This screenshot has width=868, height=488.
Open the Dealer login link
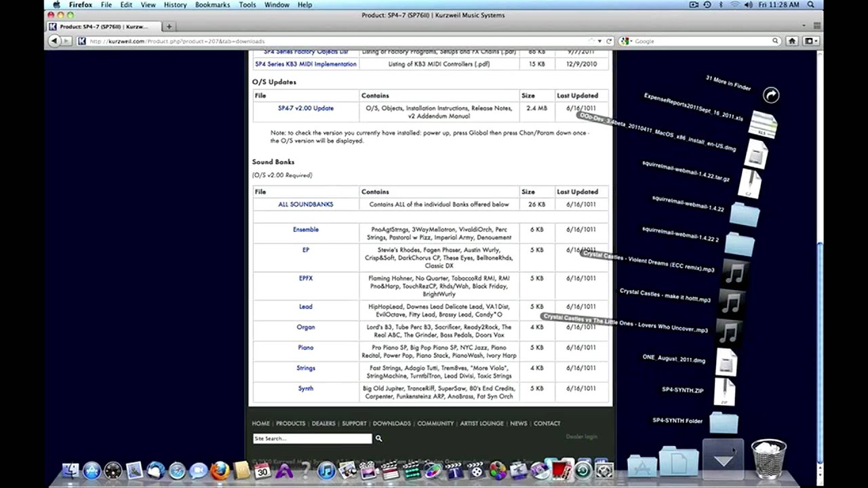coord(582,436)
